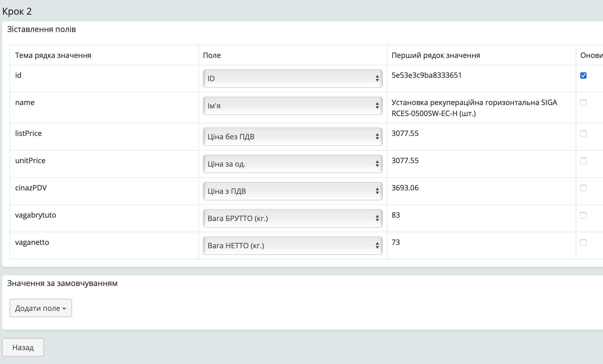Expand the Ціна без ПДВ dropdown
The height and width of the screenshot is (364, 603).
[x=292, y=137]
